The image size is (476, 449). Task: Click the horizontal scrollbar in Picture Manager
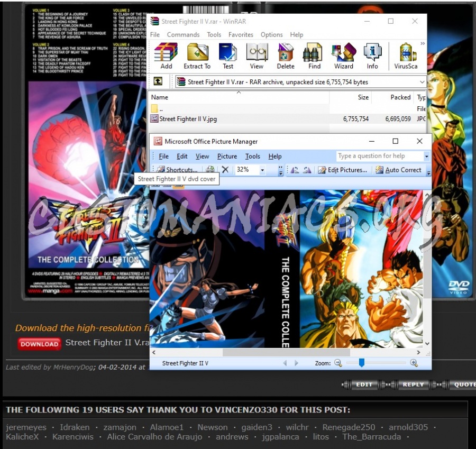pos(286,352)
